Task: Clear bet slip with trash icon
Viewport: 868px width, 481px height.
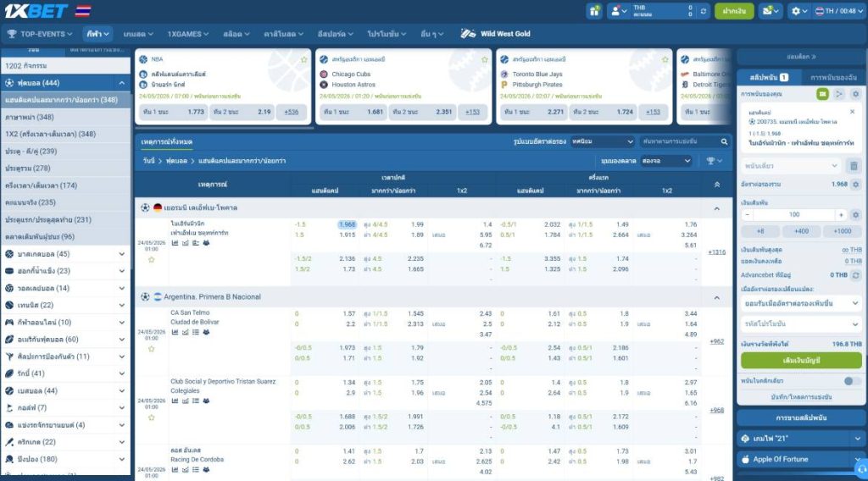Action: click(x=854, y=166)
